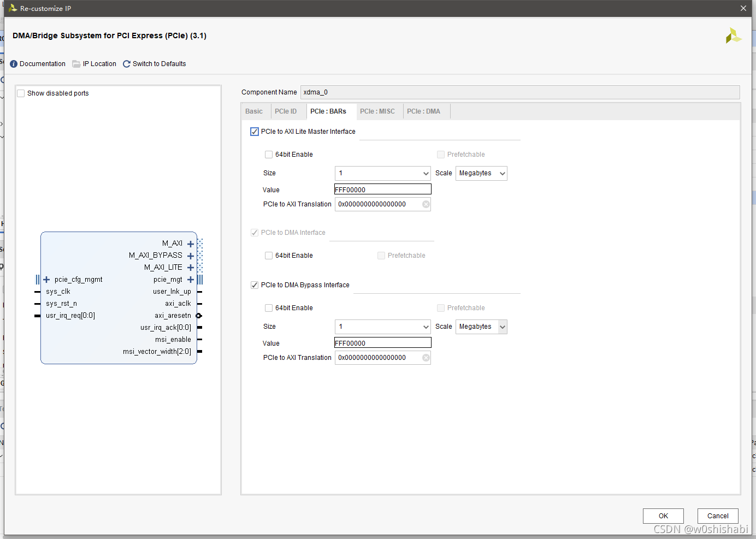Open the Documentation link
756x539 pixels.
(x=43, y=64)
